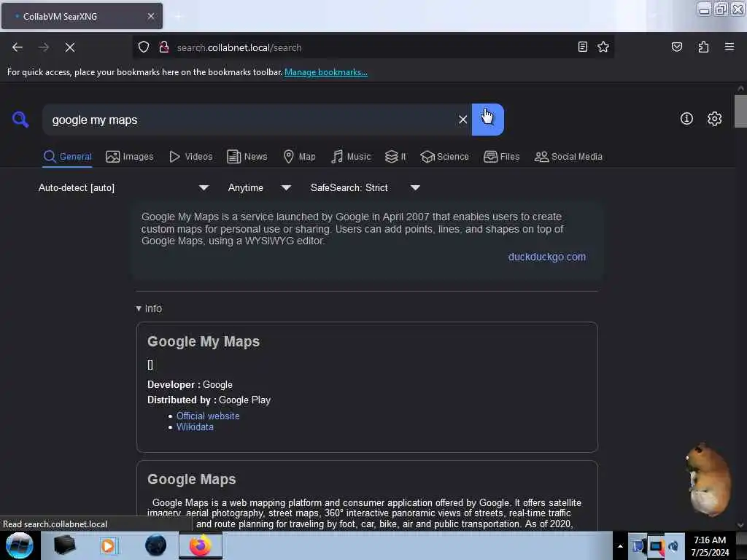Open the SafeSearch: Strict dropdown

[x=365, y=187]
